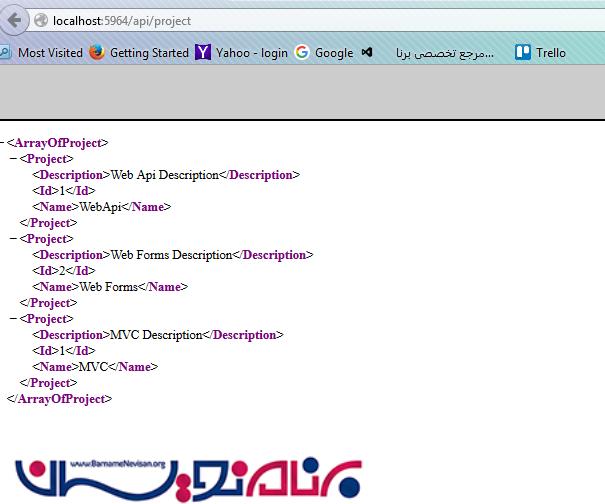Click the MVC Description element line
Screen dimensions: 605x504
(x=157, y=335)
